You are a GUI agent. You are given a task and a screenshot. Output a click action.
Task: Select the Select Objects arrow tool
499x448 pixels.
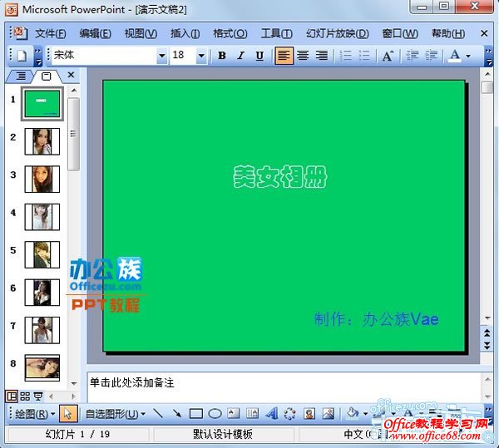tap(68, 414)
